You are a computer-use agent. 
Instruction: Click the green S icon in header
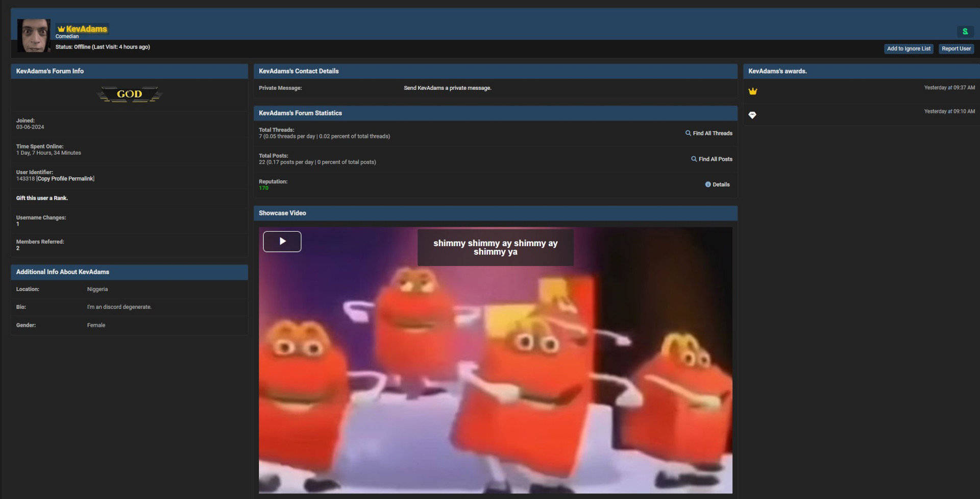(x=965, y=32)
